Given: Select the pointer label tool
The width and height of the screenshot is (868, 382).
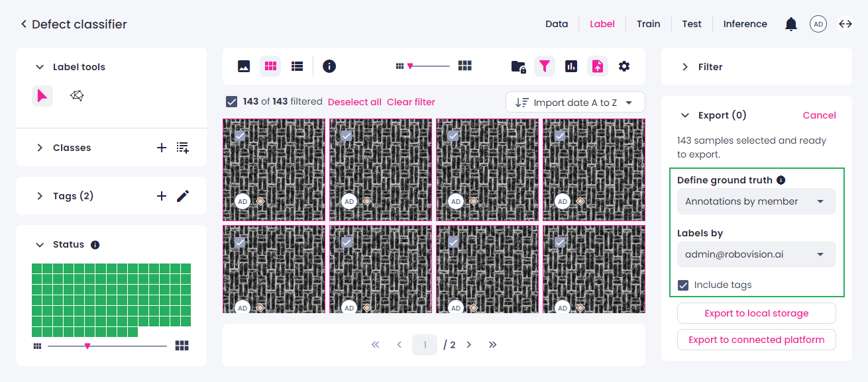Looking at the screenshot, I should [x=42, y=96].
